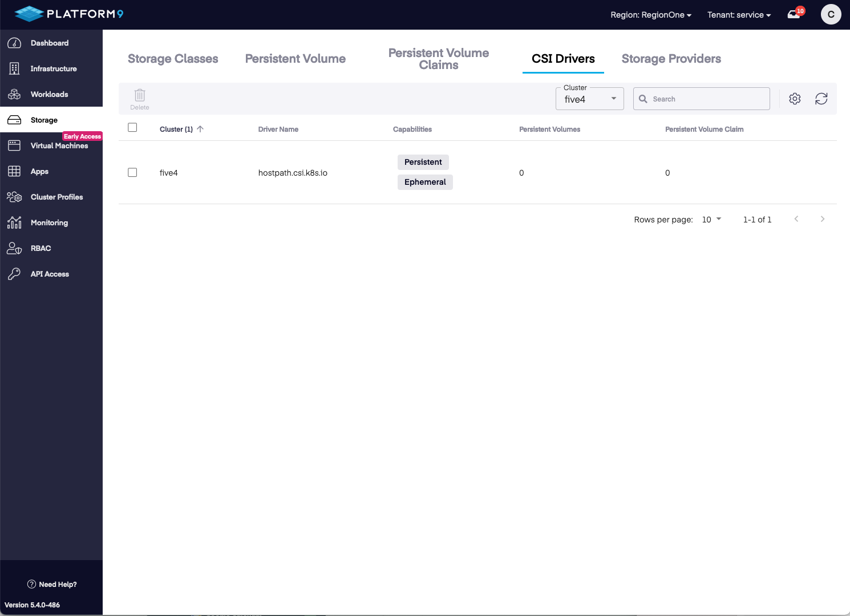Open the Region selector dropdown
This screenshot has height=616, width=850.
point(650,15)
